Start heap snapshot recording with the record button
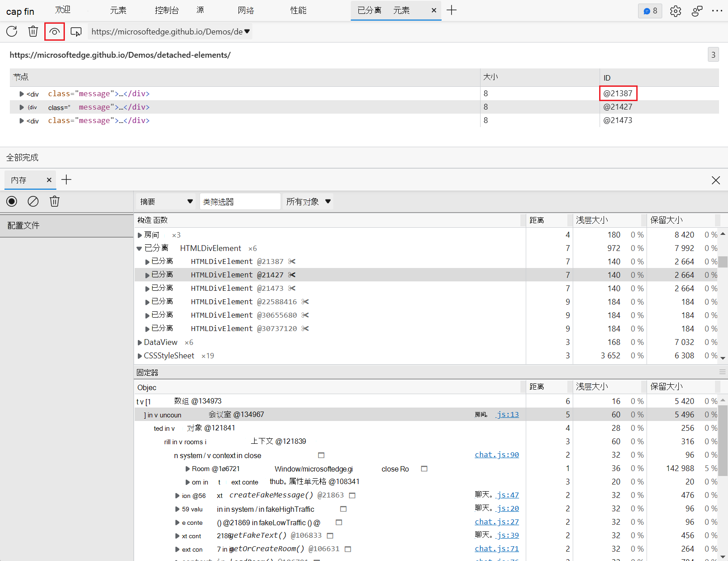The width and height of the screenshot is (728, 561). 12,201
